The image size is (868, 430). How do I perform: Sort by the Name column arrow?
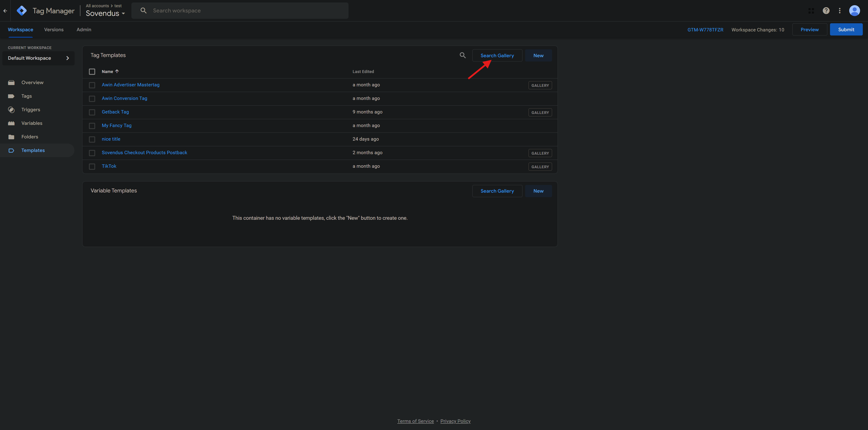pos(117,71)
